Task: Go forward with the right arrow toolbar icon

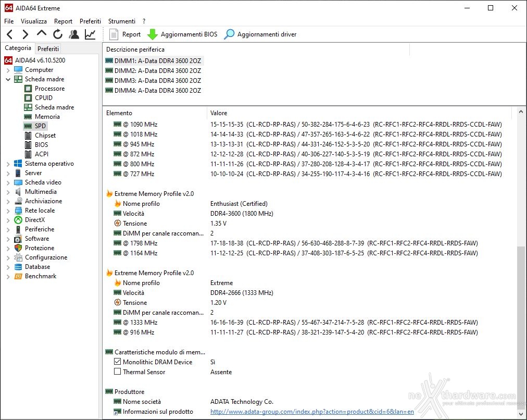Action: pyautogui.click(x=26, y=34)
